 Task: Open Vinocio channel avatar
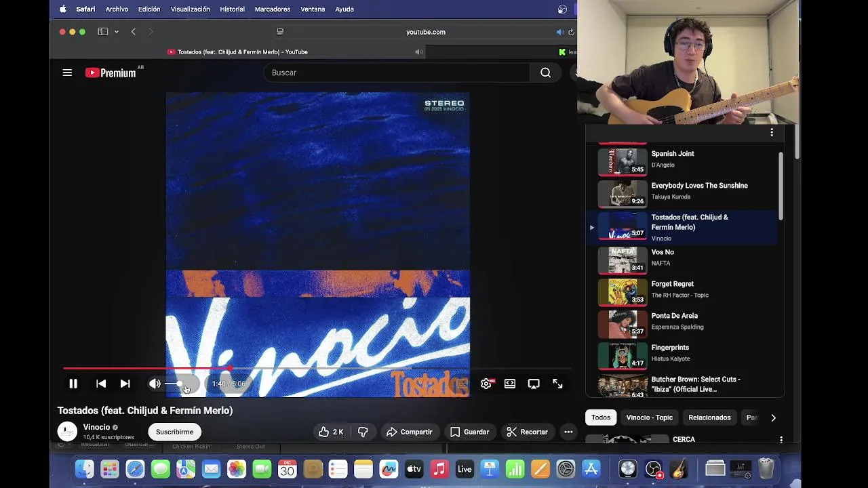tap(67, 432)
